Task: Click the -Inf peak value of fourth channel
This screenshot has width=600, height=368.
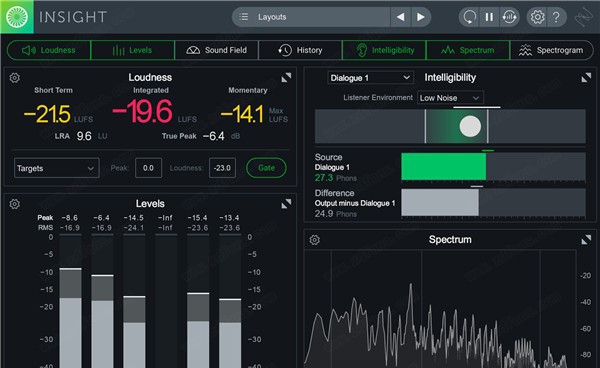Action: (x=165, y=218)
